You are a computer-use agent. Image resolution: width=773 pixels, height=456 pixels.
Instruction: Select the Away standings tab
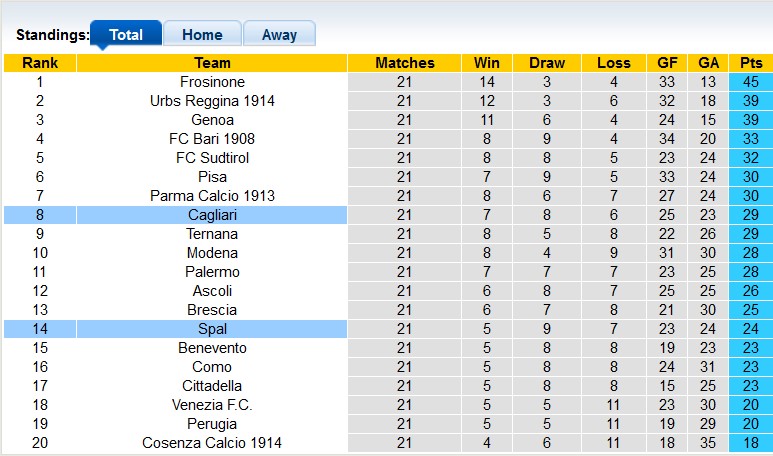[x=279, y=34]
